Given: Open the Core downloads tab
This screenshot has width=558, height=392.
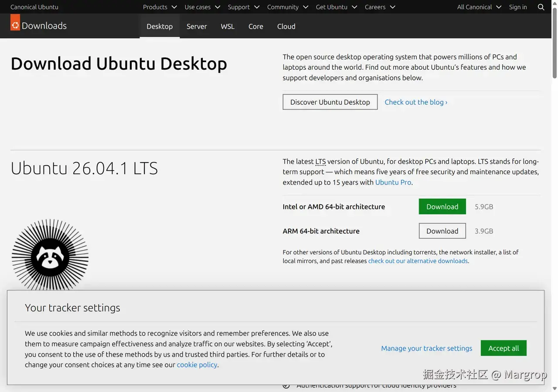Looking at the screenshot, I should (x=256, y=26).
